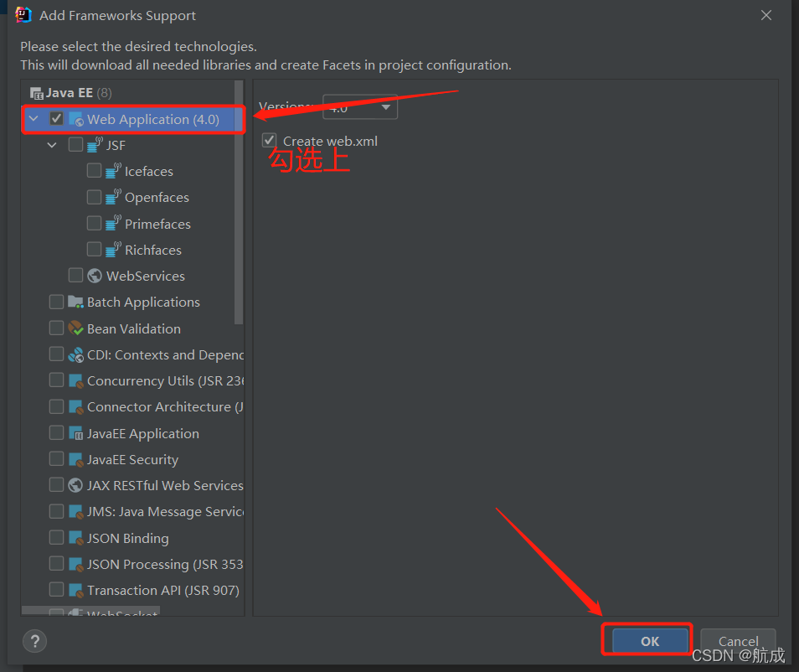The width and height of the screenshot is (799, 672).
Task: Tick the Icefaces checkbox
Action: pos(95,170)
